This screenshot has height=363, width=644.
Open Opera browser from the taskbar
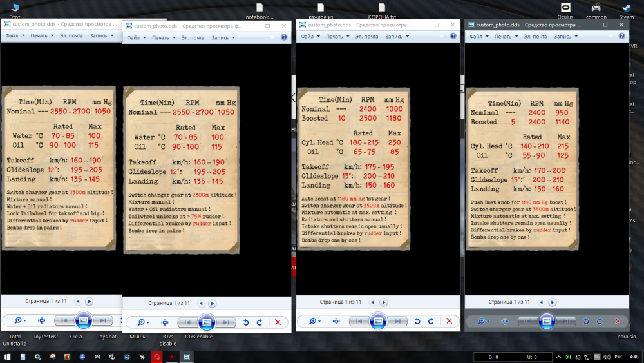[x=157, y=357]
